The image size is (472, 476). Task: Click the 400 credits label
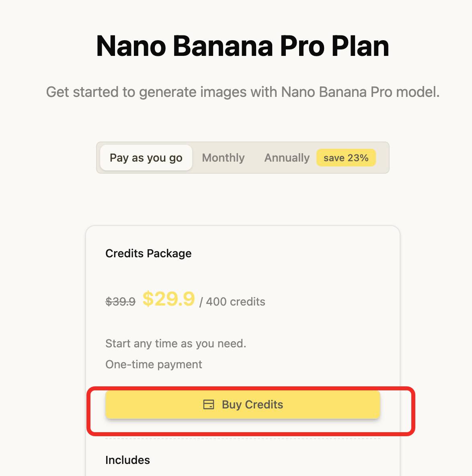click(236, 302)
